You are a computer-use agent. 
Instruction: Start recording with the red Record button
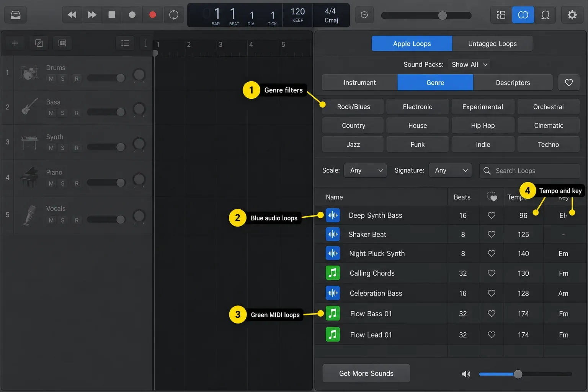click(x=152, y=15)
